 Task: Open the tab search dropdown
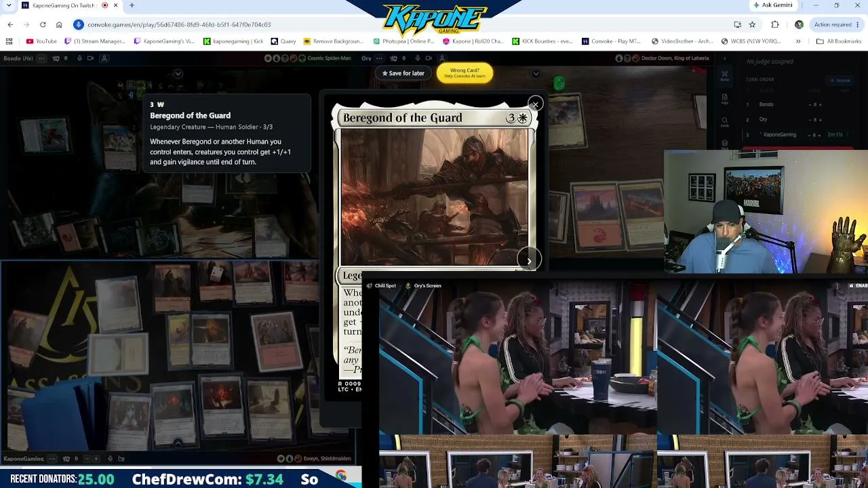[10, 5]
